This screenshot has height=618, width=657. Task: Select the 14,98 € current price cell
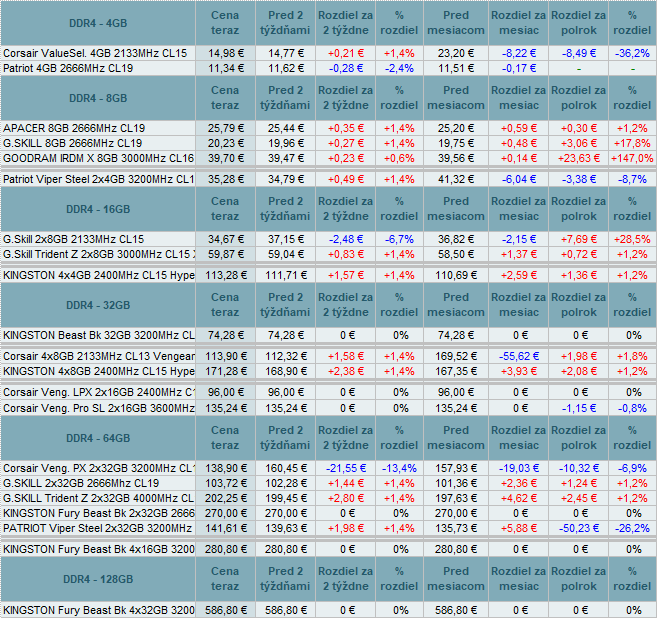click(225, 53)
